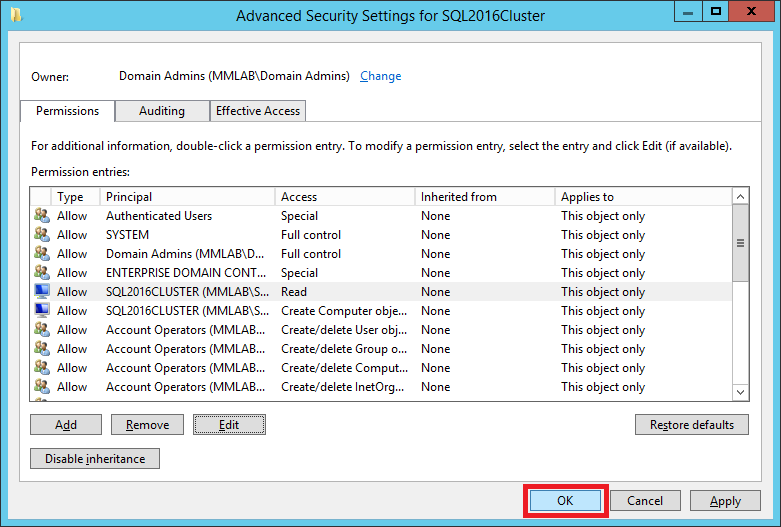Click Restore defaults button
The width and height of the screenshot is (781, 527).
click(x=691, y=425)
